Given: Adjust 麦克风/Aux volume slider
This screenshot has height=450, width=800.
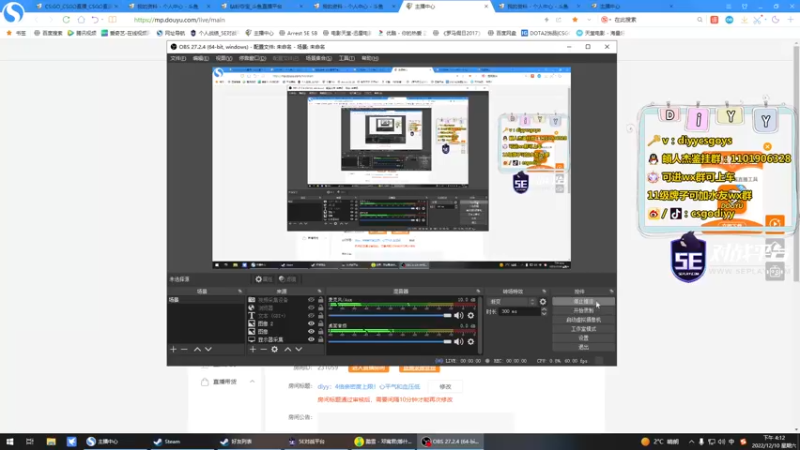Looking at the screenshot, I should [x=390, y=315].
